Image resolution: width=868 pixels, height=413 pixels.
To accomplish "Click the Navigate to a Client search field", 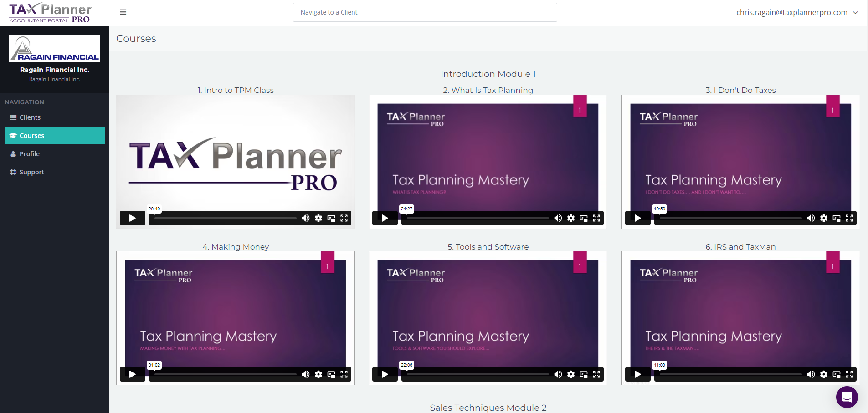I will pyautogui.click(x=425, y=12).
